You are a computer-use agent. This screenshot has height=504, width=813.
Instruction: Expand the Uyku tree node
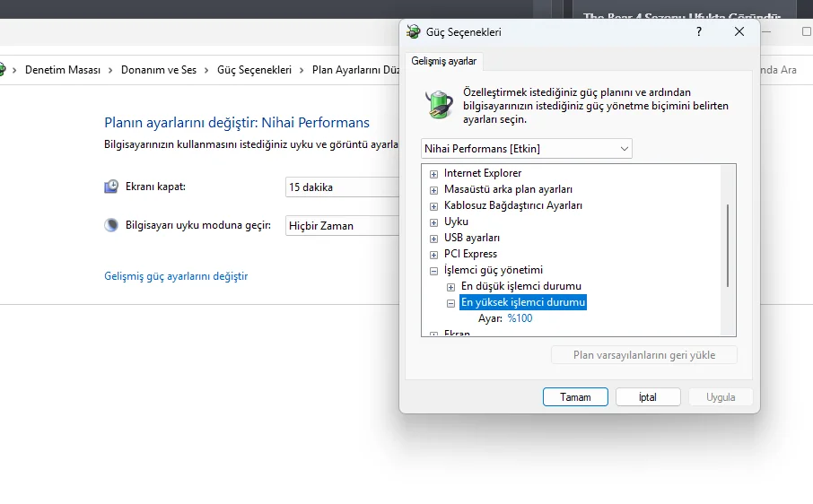point(433,222)
